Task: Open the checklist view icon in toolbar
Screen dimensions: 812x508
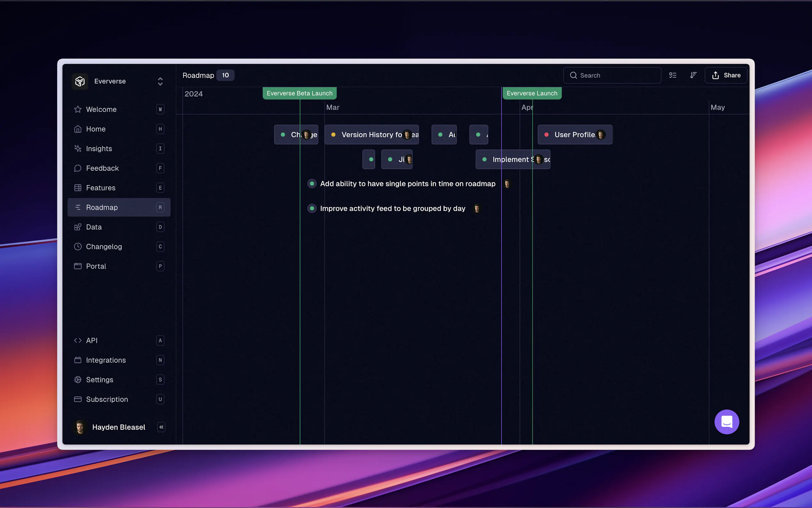Action: click(x=673, y=75)
